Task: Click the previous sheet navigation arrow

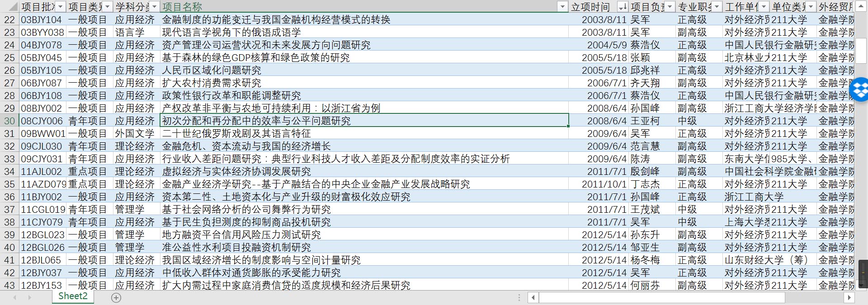Action: tap(15, 297)
